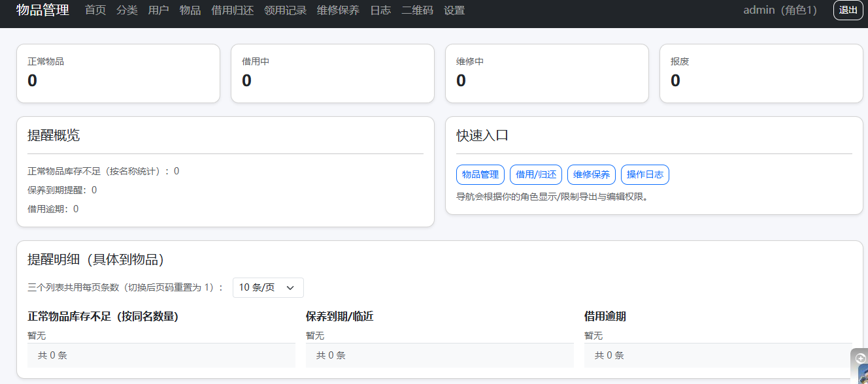868x384 pixels.
Task: Open the 首页 navigation item
Action: click(x=95, y=10)
